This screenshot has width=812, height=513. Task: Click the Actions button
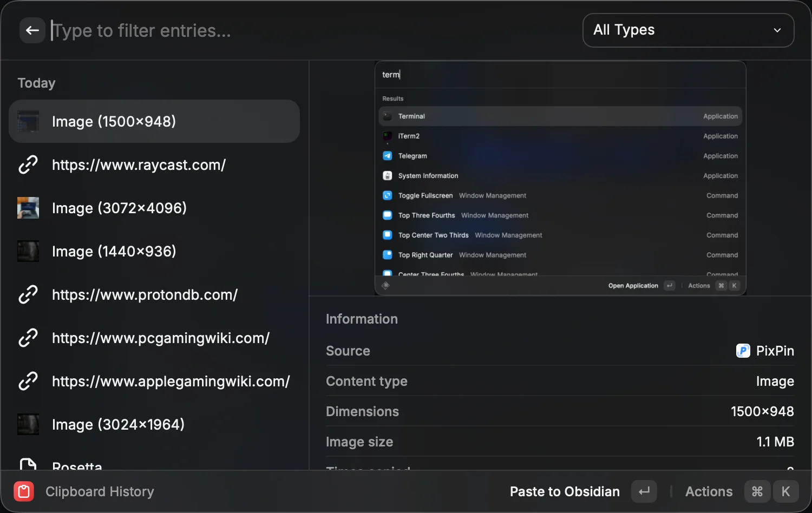708,491
